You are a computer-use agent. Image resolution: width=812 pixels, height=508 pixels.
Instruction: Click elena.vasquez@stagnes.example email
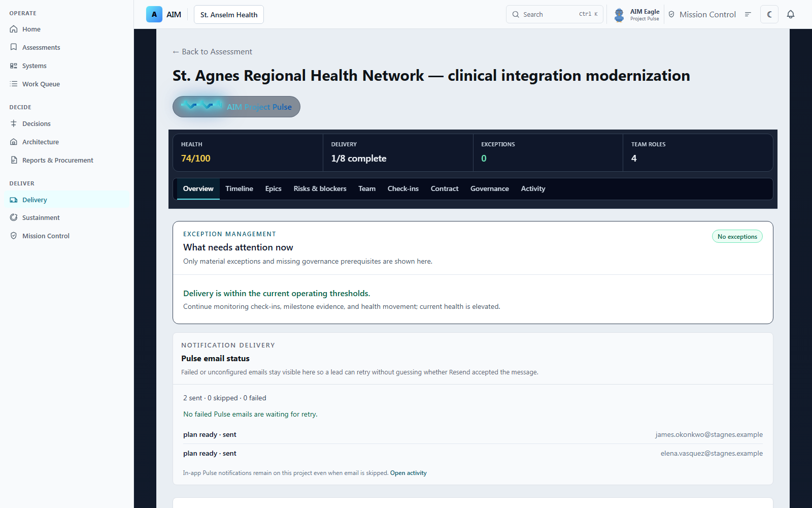[x=712, y=453]
